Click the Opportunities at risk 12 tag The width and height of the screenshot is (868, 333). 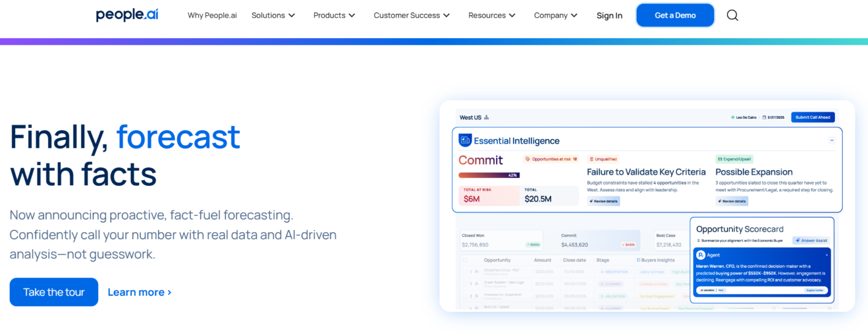[x=551, y=159]
